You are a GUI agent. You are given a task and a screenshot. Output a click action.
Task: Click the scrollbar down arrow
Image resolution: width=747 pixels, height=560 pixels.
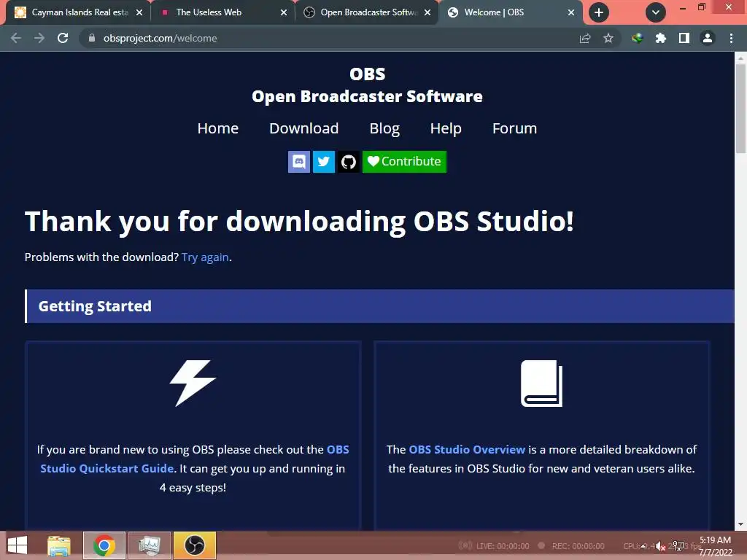[740, 524]
